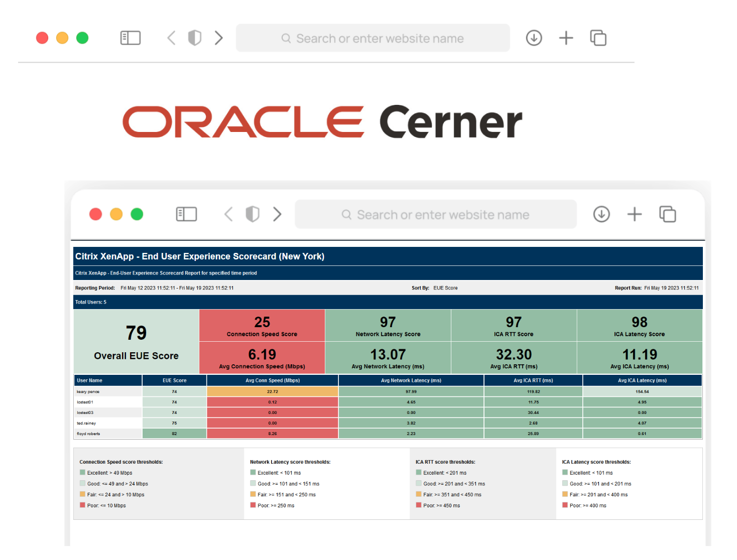Screen dimensions: 737x560
Task: Click the 22.72 connection speed cell
Action: pos(273,391)
